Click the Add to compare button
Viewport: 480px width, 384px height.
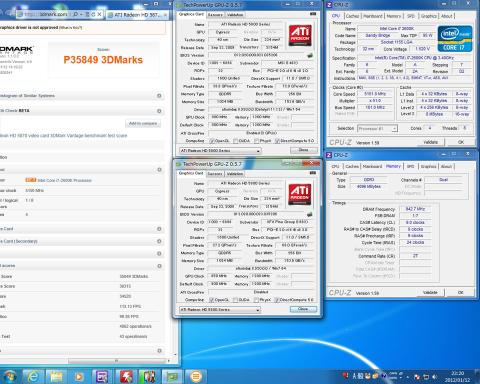(x=143, y=123)
